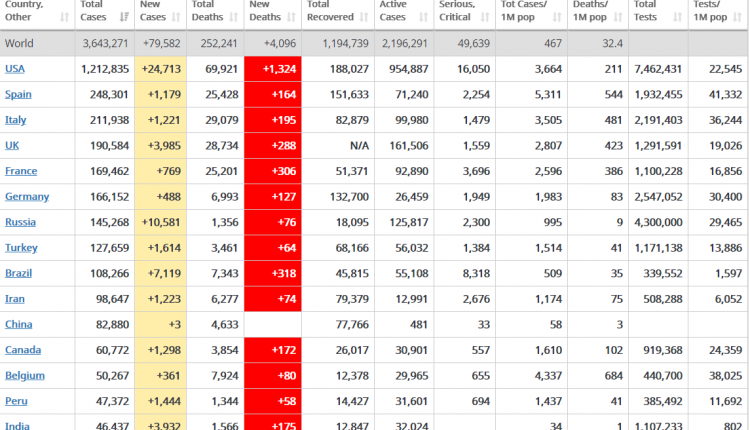
Task: Open the Germany country link
Action: point(27,197)
